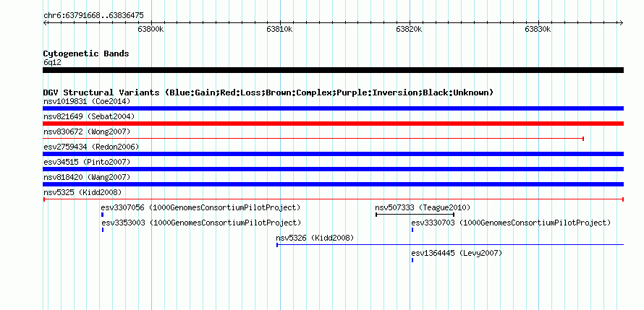Viewport: 644px width, 310px height.
Task: Click the chr6:63791668..63836475 coordinate label
Action: click(93, 16)
